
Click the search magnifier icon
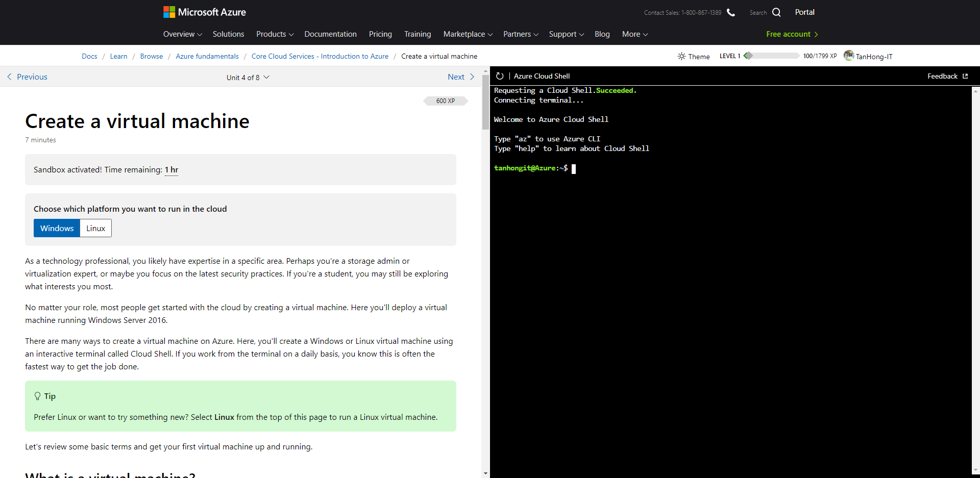coord(776,12)
